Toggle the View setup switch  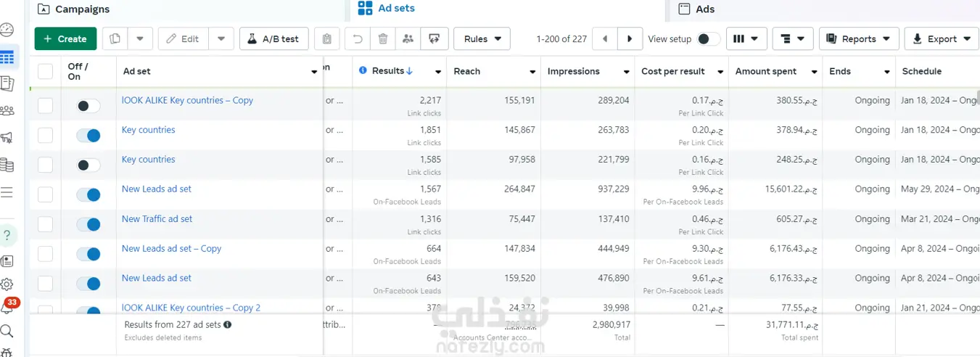pos(708,39)
